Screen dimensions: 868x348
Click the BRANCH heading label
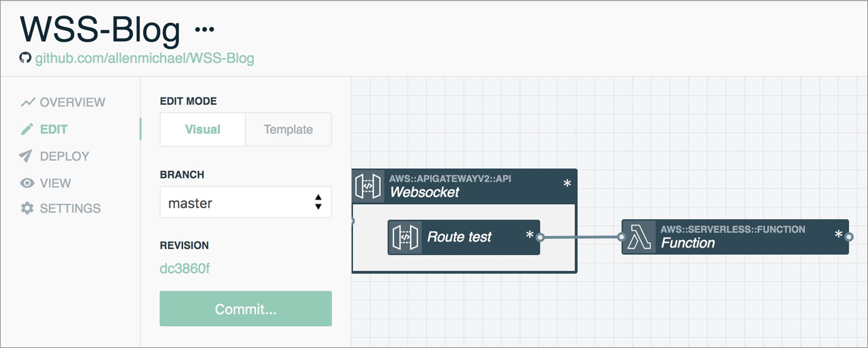(x=182, y=175)
